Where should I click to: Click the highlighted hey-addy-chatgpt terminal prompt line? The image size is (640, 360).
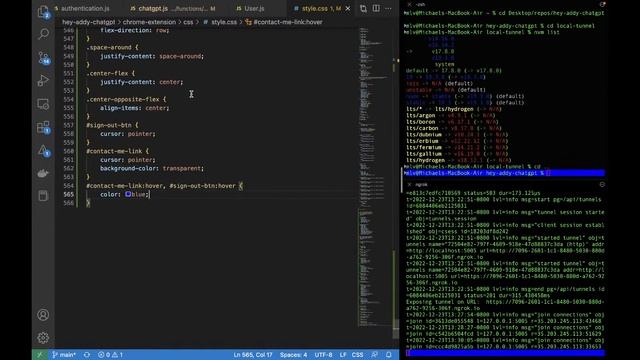(x=504, y=173)
